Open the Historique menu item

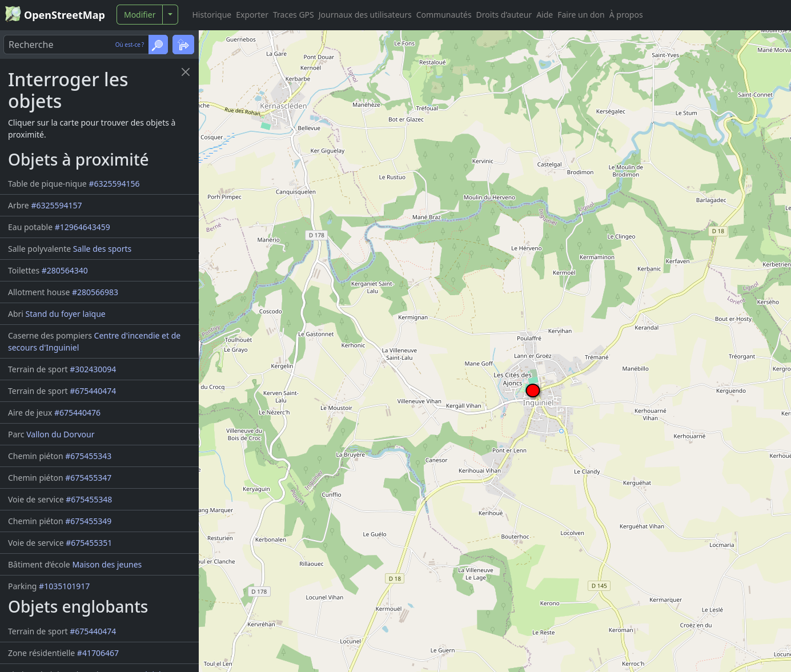point(212,15)
